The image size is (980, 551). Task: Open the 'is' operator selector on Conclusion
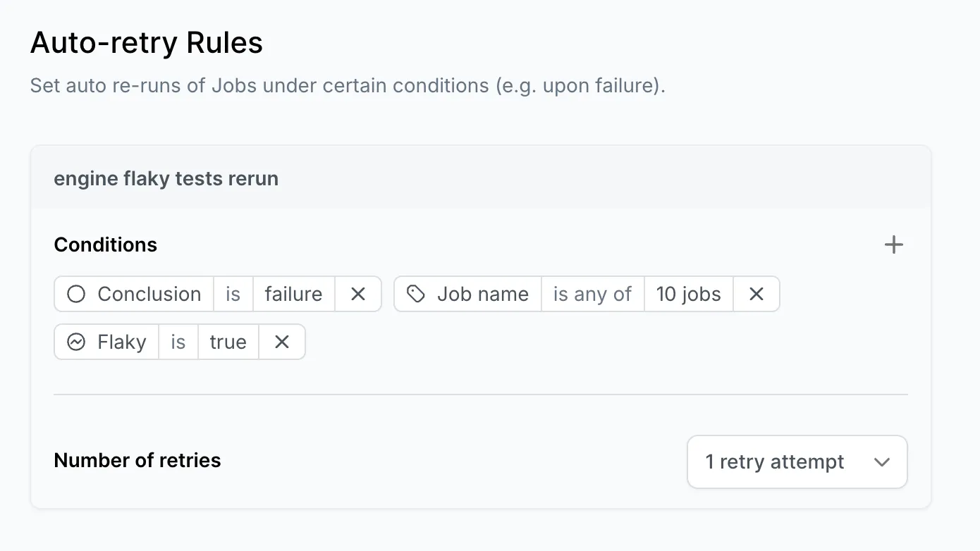[x=233, y=294]
